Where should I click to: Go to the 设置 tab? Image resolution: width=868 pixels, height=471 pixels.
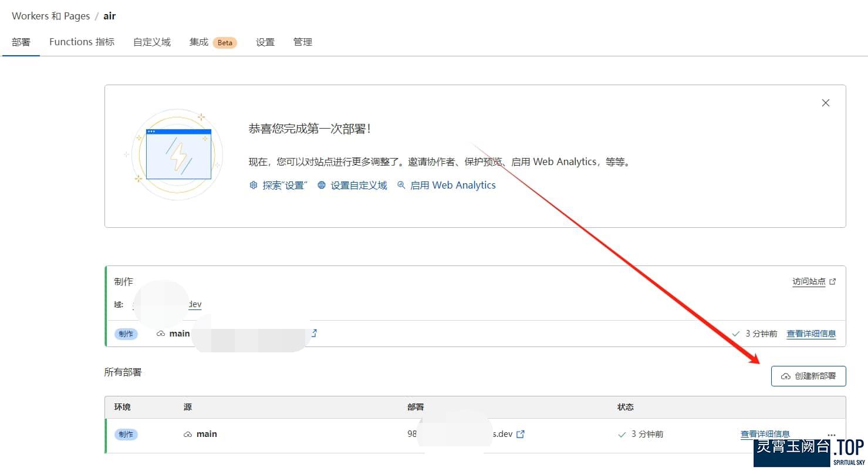click(x=265, y=42)
